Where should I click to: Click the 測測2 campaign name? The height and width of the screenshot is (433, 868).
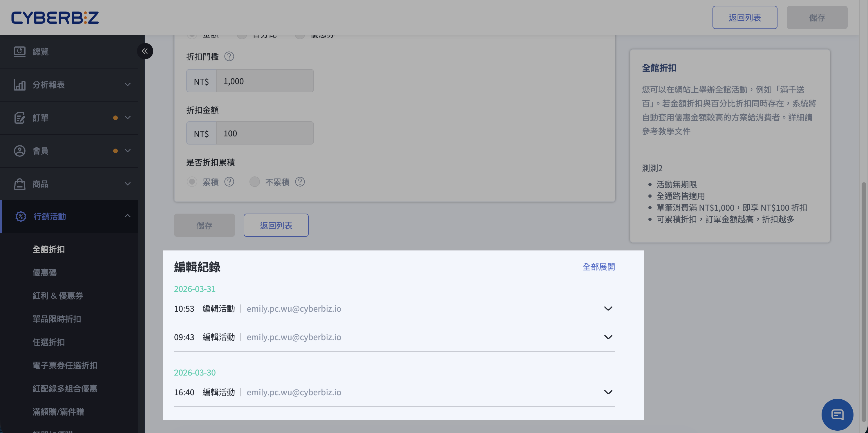click(x=652, y=168)
